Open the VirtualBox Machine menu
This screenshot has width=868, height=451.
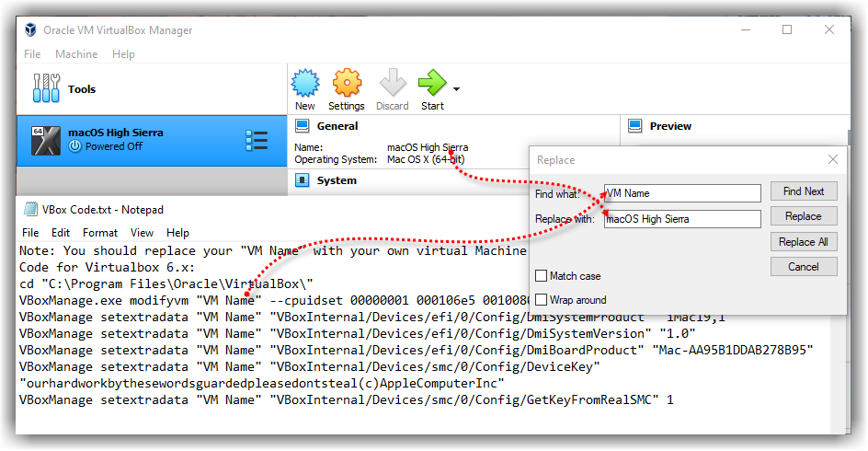(x=76, y=53)
